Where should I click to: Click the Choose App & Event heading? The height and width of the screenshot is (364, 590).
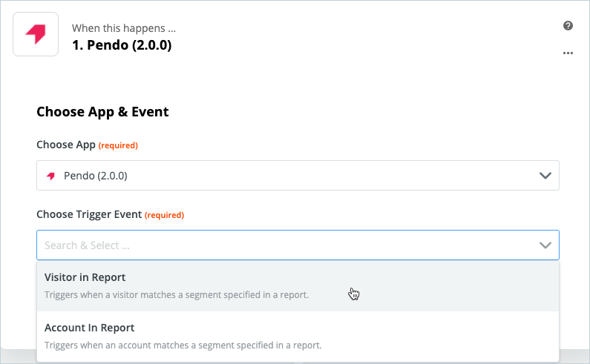coord(102,112)
